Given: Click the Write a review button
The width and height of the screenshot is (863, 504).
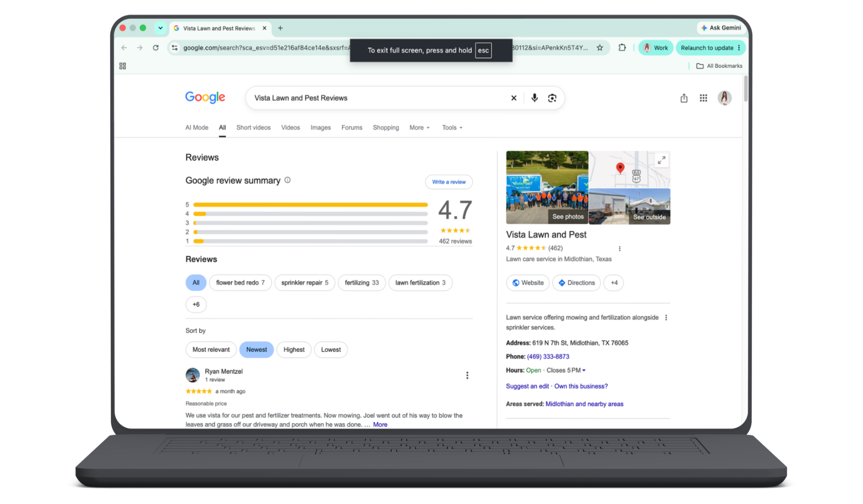Looking at the screenshot, I should [449, 182].
